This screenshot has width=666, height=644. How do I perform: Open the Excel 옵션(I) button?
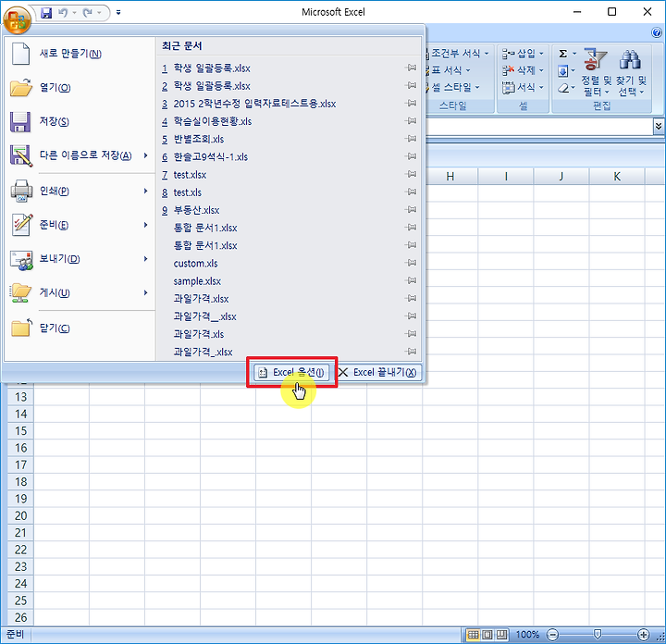tap(291, 373)
